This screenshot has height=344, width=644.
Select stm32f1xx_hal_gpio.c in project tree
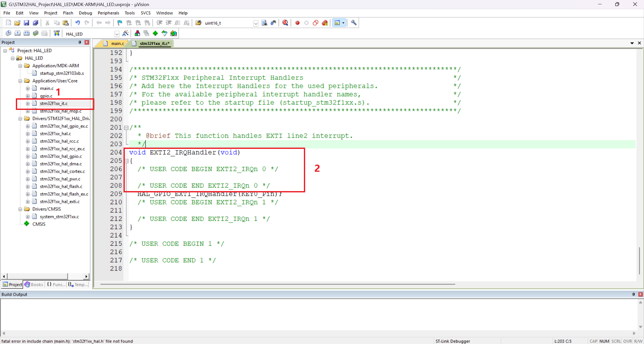[x=61, y=156]
